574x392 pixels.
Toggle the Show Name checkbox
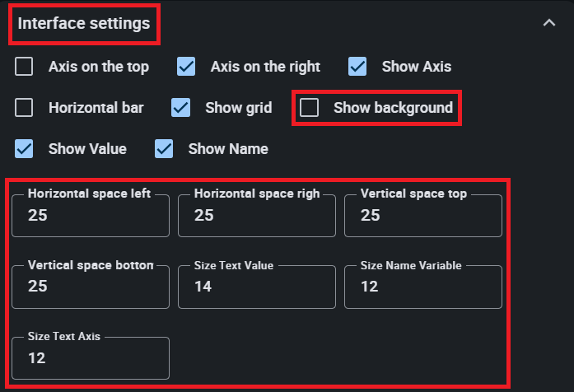pyautogui.click(x=165, y=149)
